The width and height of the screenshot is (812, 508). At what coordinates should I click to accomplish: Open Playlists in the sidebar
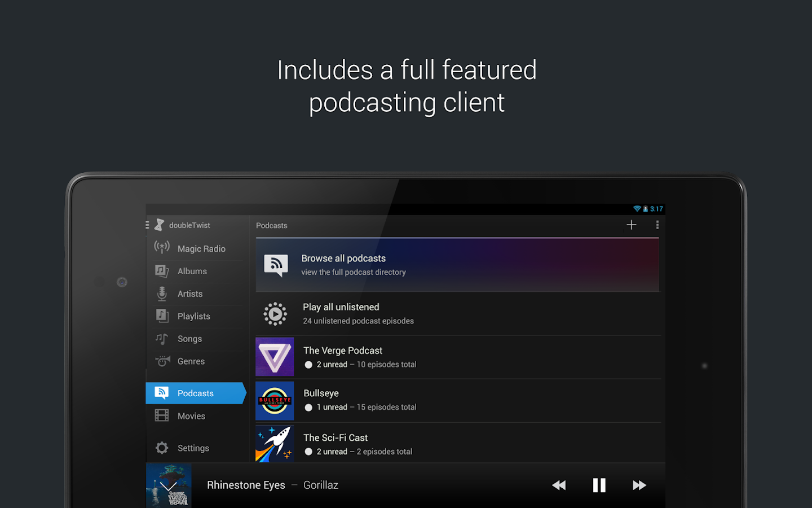tap(193, 317)
